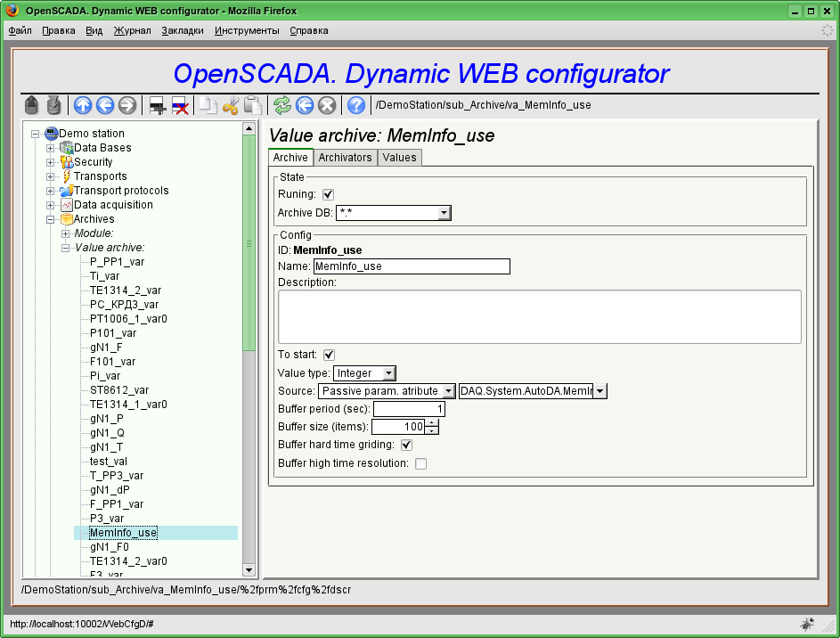
Task: Toggle Buffer hard time griding checkbox
Action: pyautogui.click(x=406, y=445)
